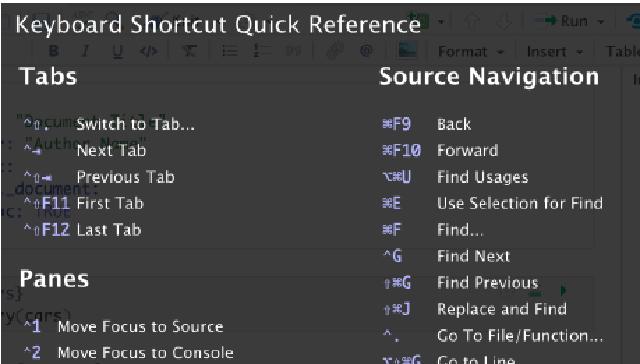Click the dimmed numbered list icon

[262, 51]
